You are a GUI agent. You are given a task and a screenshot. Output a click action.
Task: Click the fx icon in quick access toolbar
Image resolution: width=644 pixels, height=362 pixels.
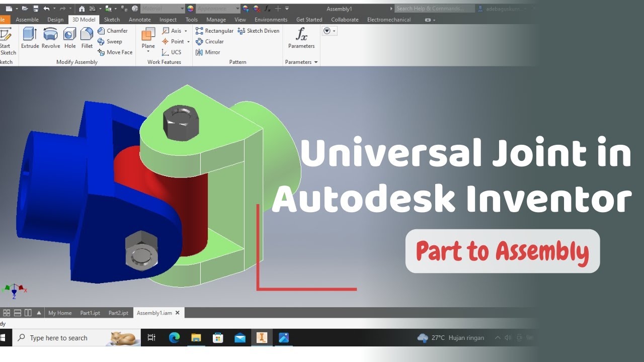click(x=267, y=9)
